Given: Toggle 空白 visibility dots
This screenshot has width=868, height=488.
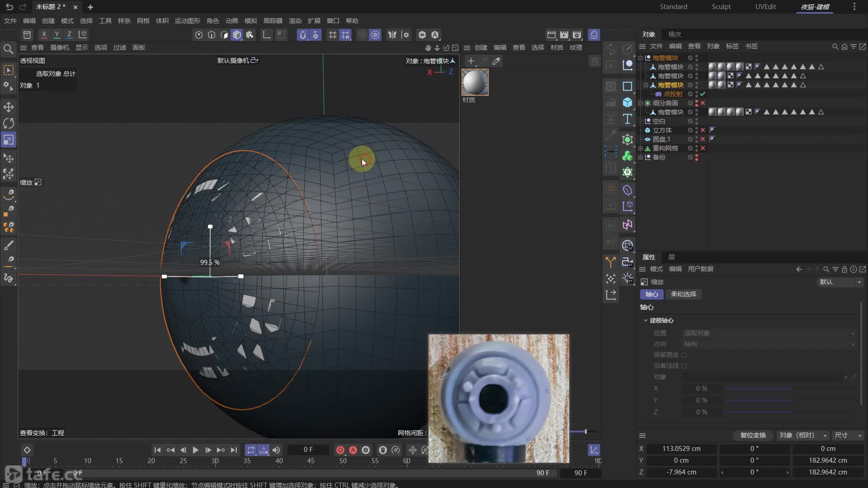Looking at the screenshot, I should (x=697, y=121).
